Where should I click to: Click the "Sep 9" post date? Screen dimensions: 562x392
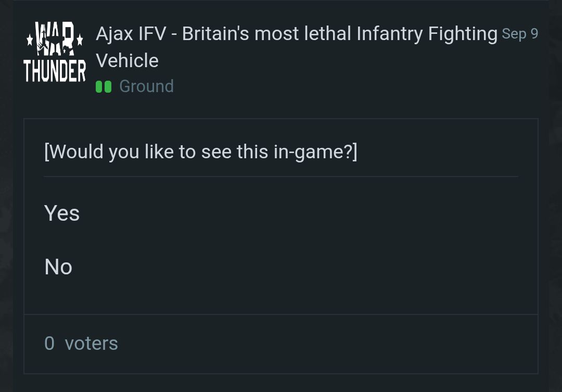coord(520,34)
